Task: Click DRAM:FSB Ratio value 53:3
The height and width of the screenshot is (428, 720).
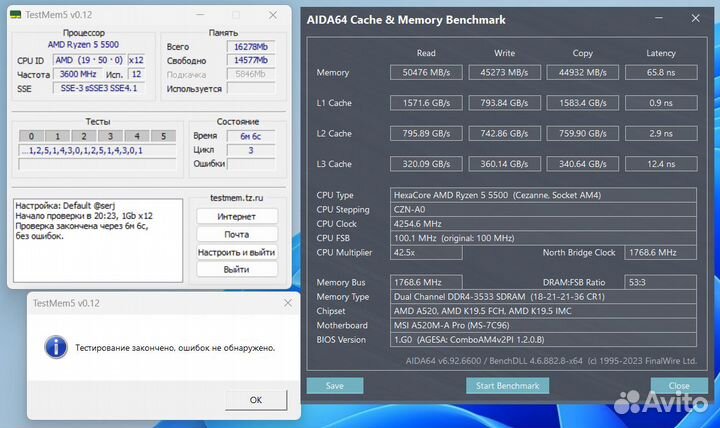Action: click(661, 282)
